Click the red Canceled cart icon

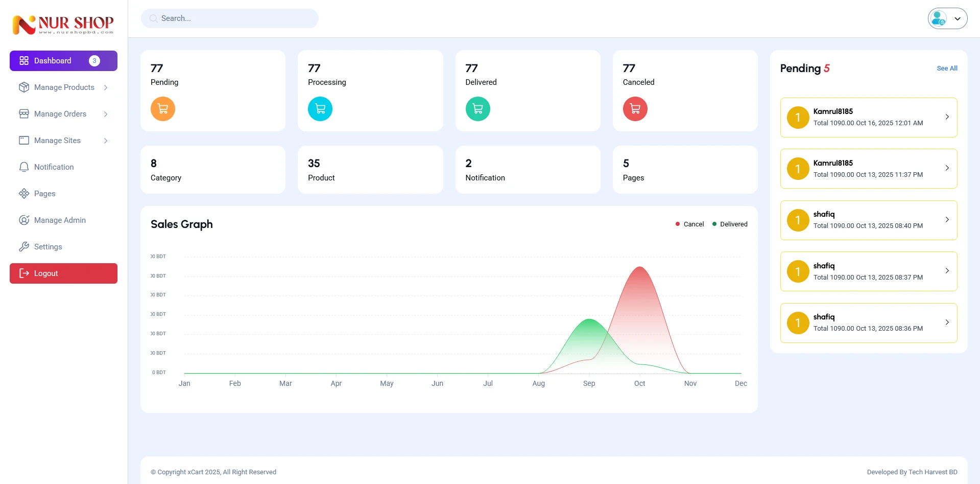(x=635, y=109)
